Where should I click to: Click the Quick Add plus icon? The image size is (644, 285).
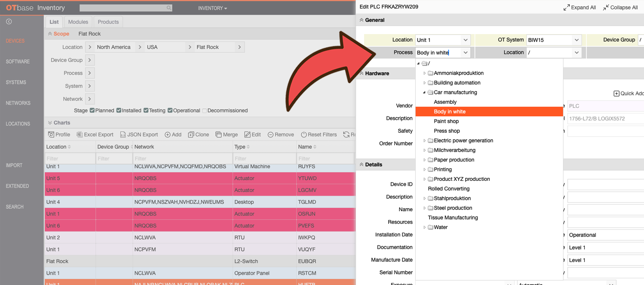click(616, 93)
